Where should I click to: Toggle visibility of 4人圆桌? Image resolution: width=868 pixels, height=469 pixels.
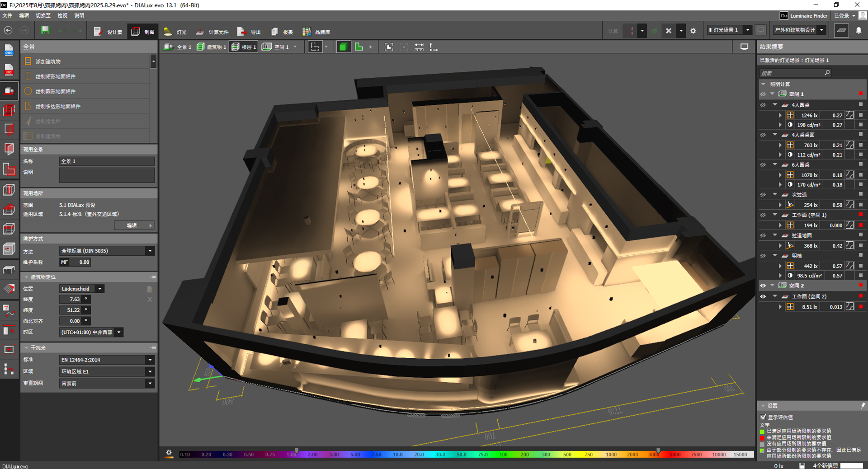tap(763, 105)
